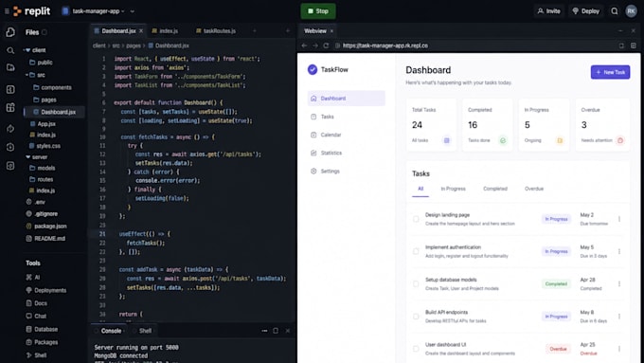Click the Stop button
Screen dimensions: 644x363
point(318,11)
